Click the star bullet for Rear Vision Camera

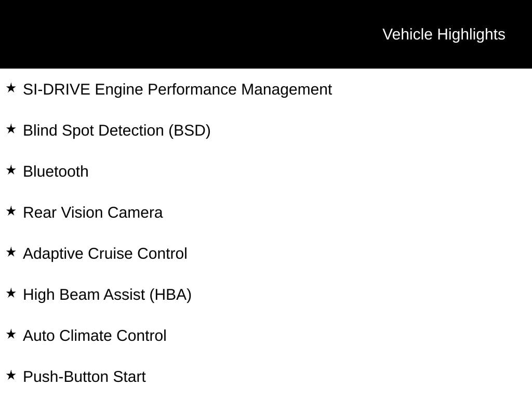click(11, 211)
